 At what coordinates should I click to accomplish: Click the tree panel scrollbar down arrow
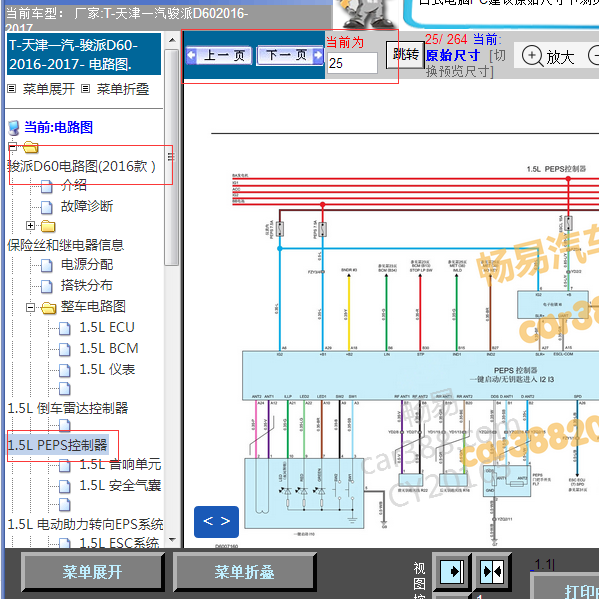coord(172,540)
